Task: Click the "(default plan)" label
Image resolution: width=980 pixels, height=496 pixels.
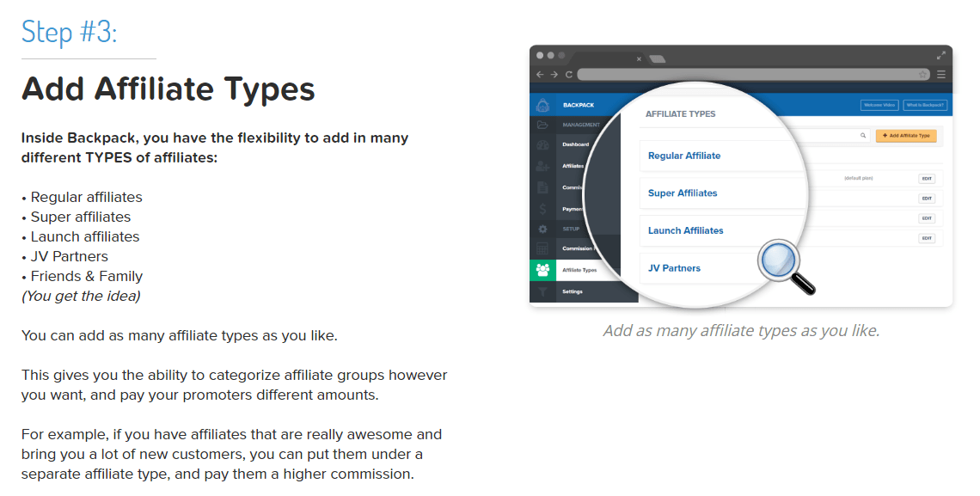Action: click(x=858, y=178)
